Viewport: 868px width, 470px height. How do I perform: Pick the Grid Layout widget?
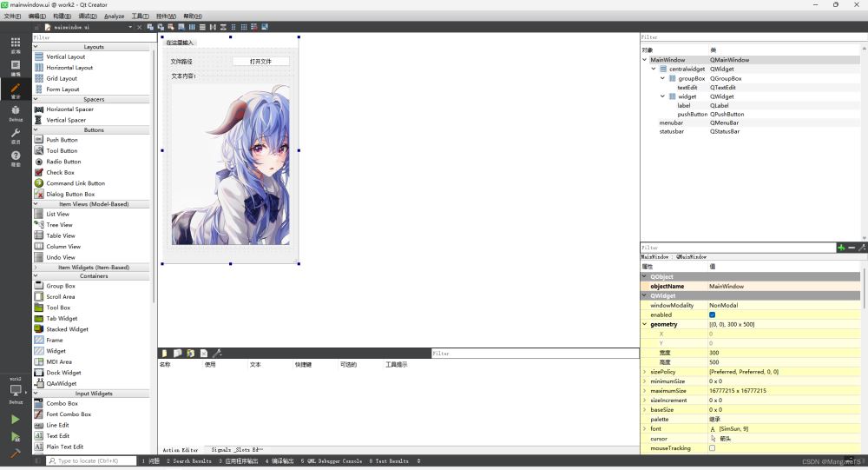39,78
